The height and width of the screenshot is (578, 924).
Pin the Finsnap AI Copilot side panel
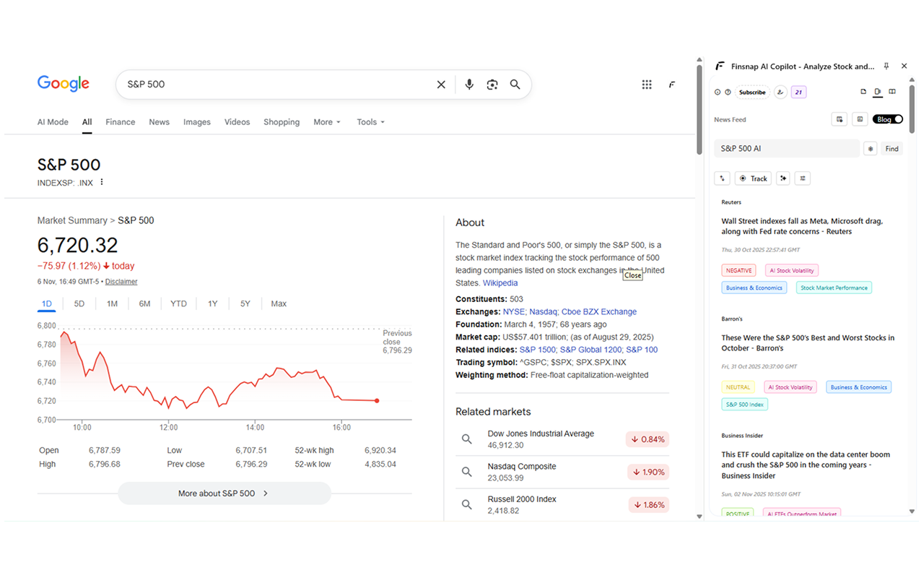click(x=886, y=66)
